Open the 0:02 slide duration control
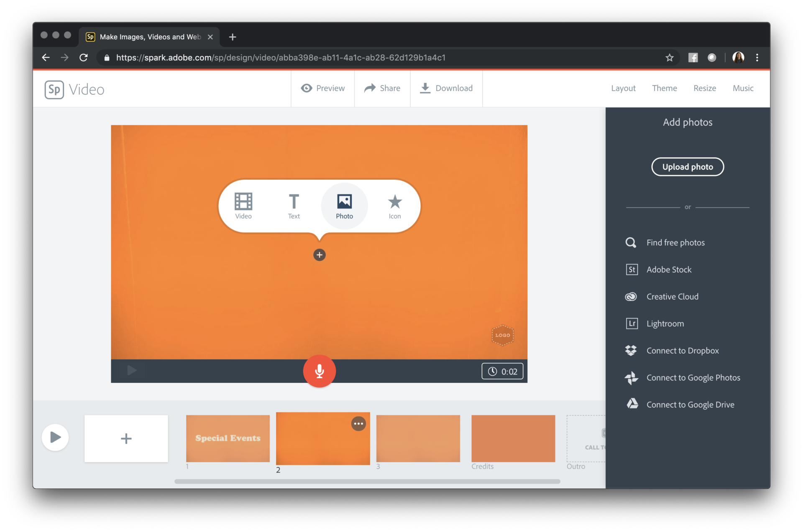The image size is (803, 532). coord(502,372)
